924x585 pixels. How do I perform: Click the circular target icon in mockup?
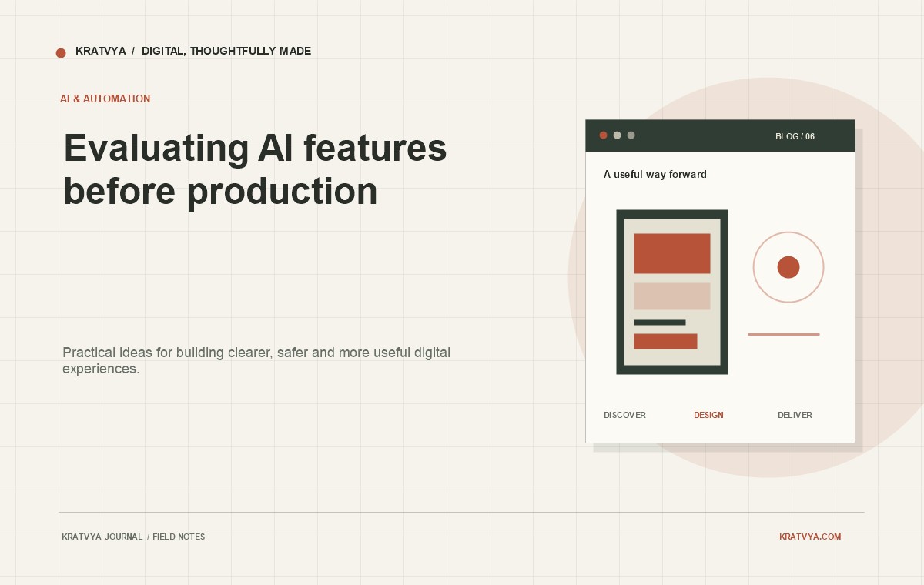tap(788, 267)
